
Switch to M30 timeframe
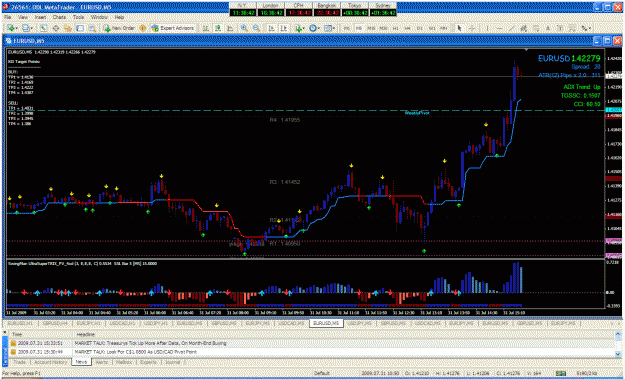point(383,28)
